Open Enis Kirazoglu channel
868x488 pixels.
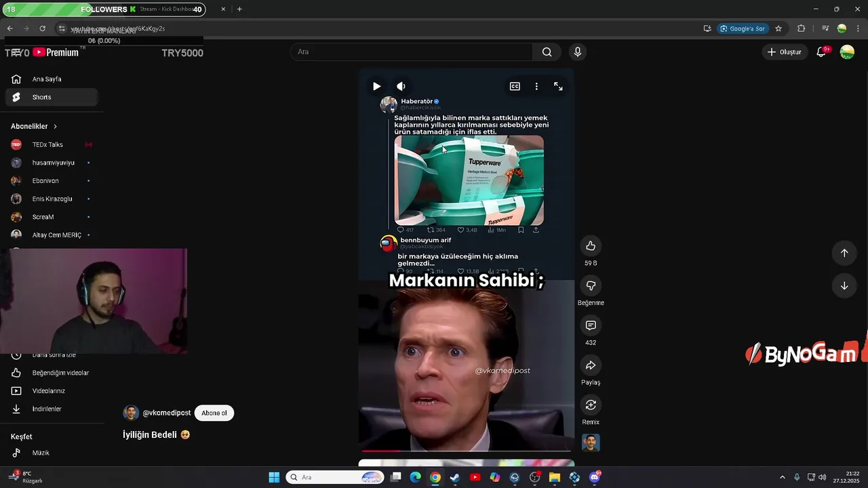(52, 199)
